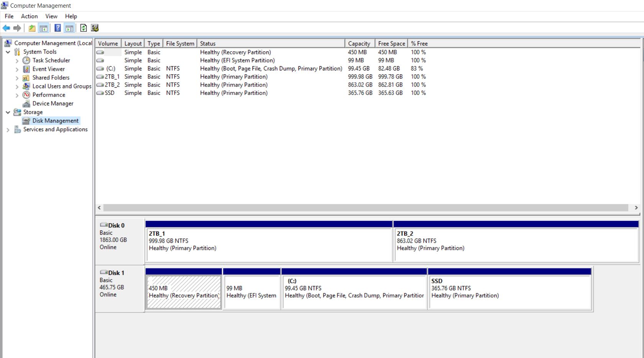Expand the Event Viewer node

(x=17, y=69)
